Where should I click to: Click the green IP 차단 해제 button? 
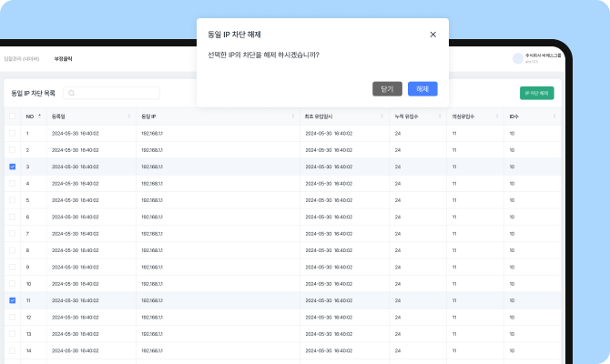[x=537, y=93]
